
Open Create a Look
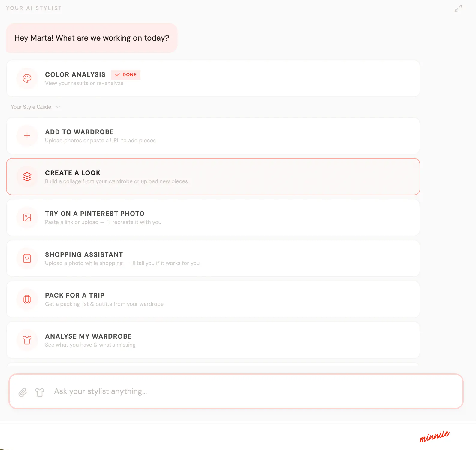click(213, 177)
